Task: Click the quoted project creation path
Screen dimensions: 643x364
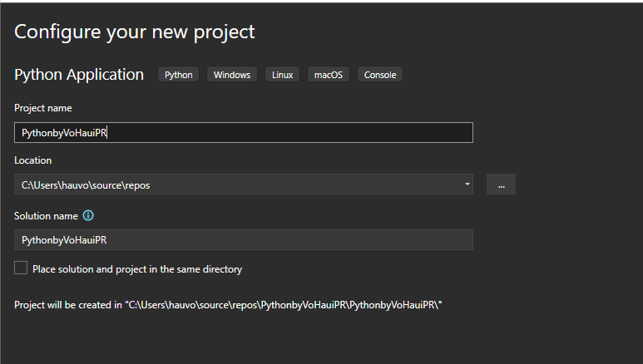Action: pos(283,305)
